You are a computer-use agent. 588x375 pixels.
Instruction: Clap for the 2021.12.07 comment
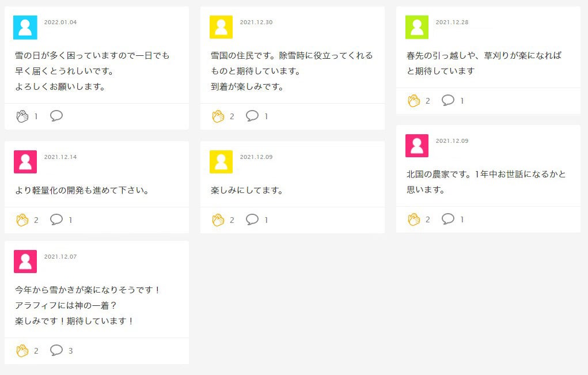(x=22, y=351)
